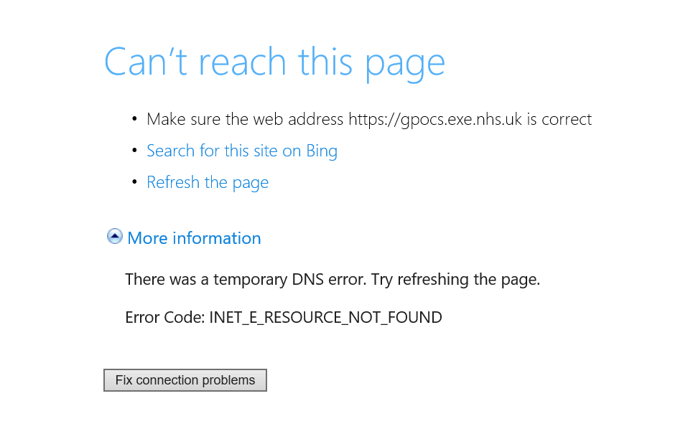
Task: Open Search for this site on Bing
Action: (x=242, y=151)
